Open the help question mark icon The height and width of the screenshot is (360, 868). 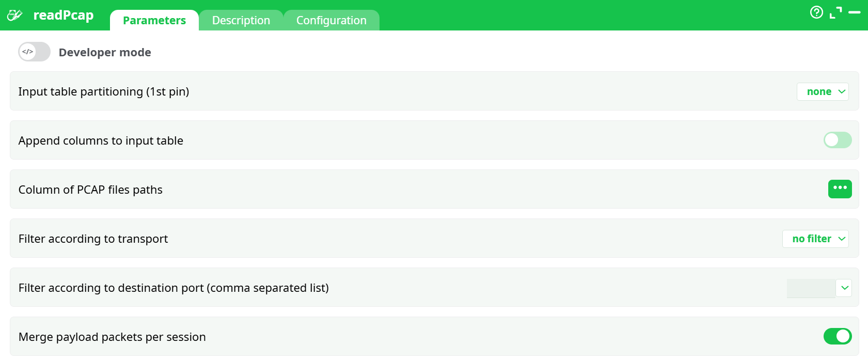point(816,12)
